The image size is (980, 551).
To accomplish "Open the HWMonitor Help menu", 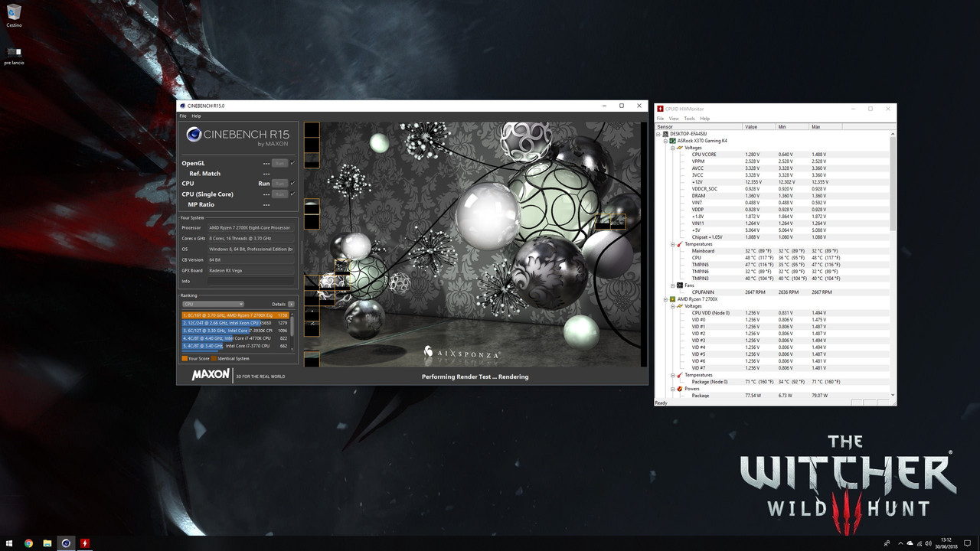I will [705, 119].
